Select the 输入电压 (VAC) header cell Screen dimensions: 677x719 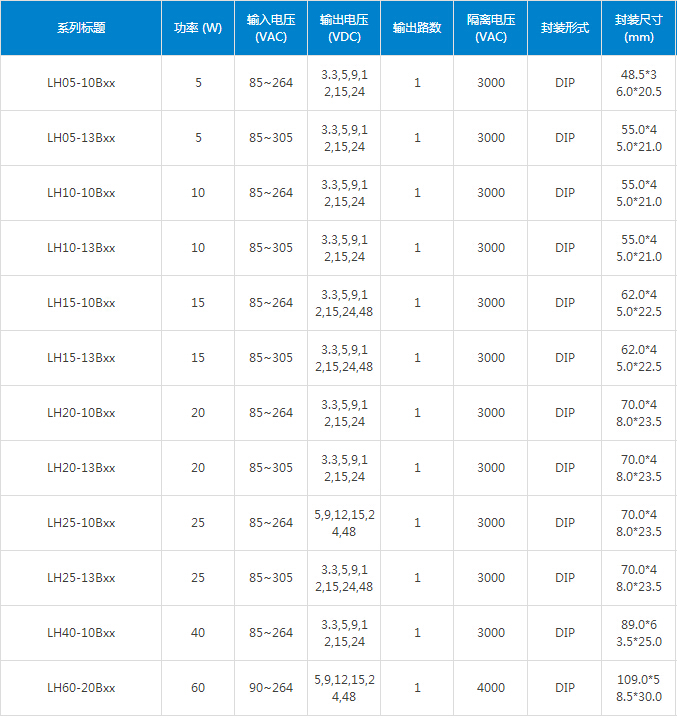[271, 28]
